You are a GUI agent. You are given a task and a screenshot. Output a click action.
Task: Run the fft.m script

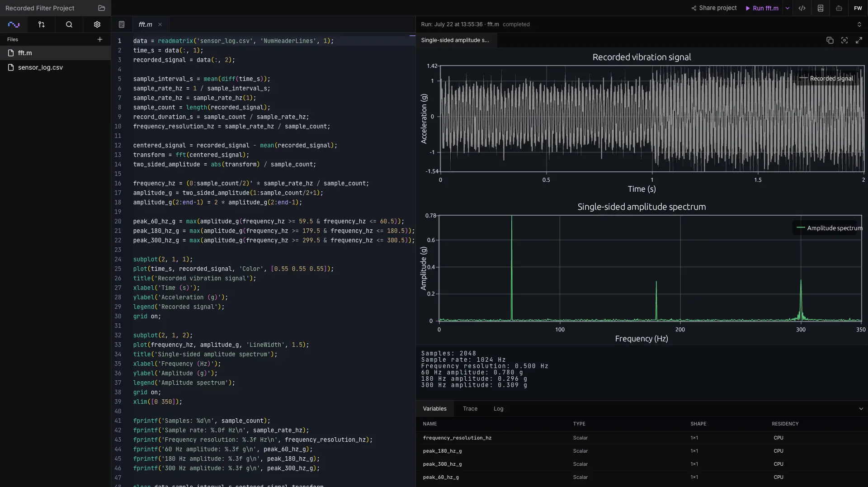point(762,8)
